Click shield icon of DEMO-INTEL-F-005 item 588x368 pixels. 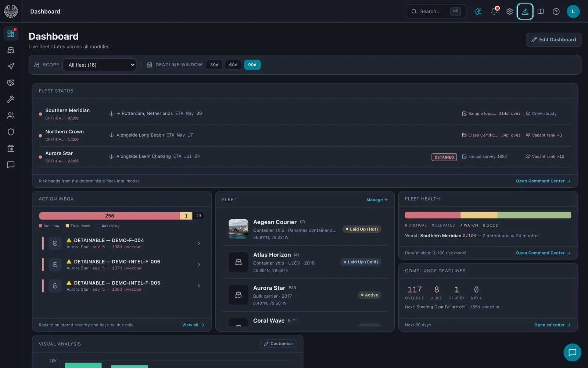pos(55,286)
